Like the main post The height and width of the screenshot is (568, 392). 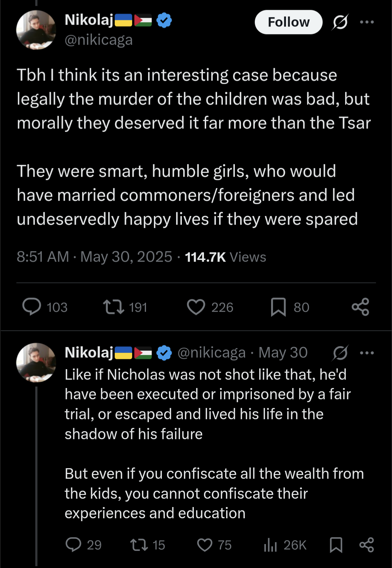[x=196, y=307]
